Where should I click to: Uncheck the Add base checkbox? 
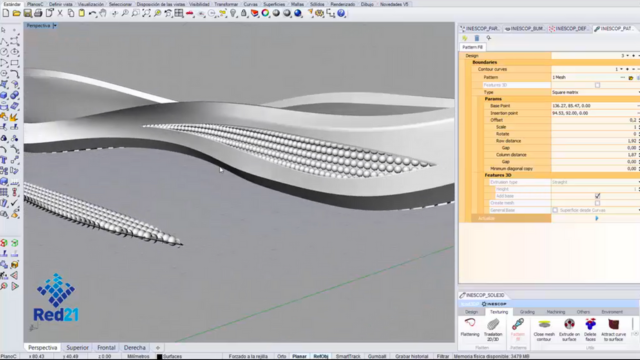point(597,196)
